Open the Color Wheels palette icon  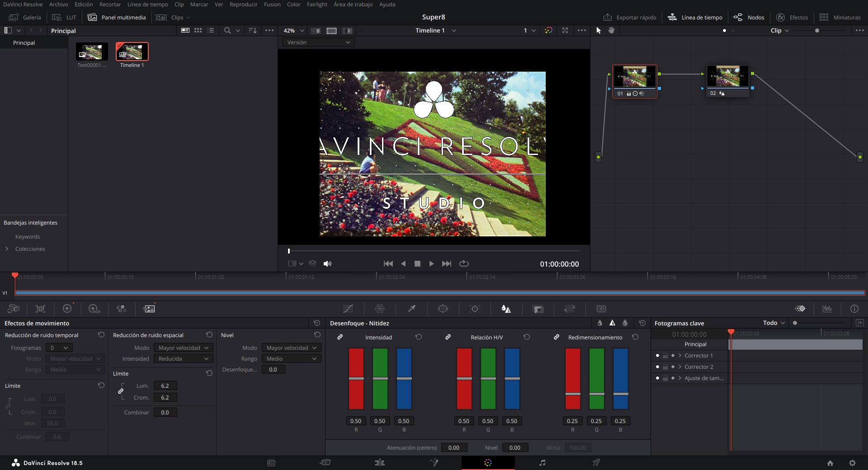(67, 309)
